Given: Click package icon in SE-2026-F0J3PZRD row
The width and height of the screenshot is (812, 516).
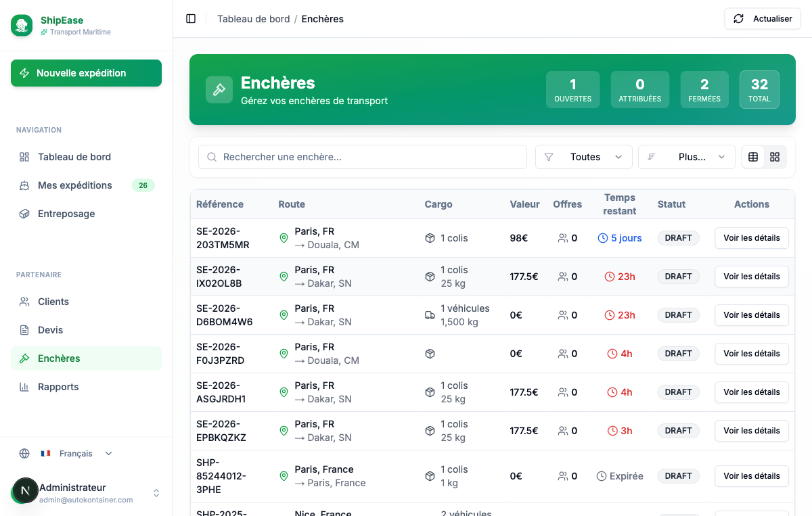Looking at the screenshot, I should 430,354.
